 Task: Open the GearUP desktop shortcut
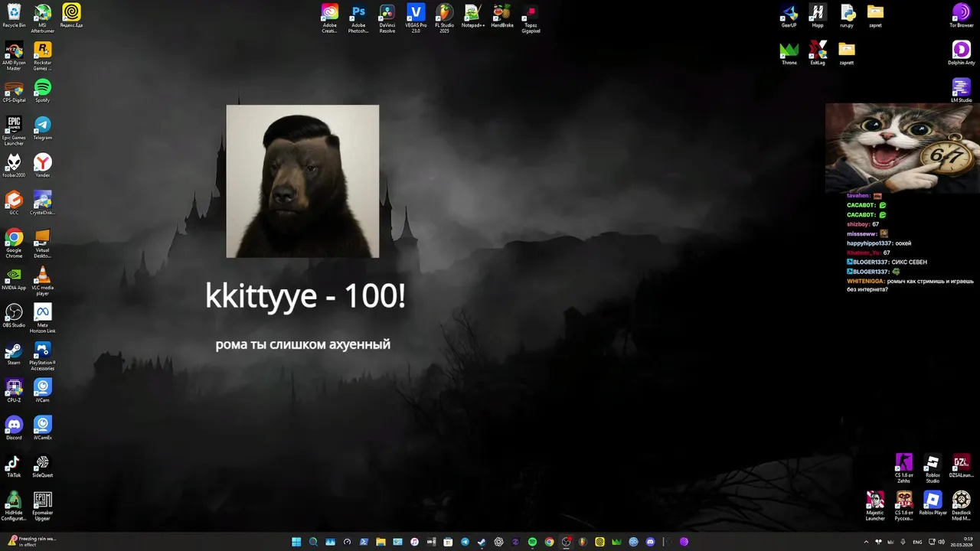[789, 15]
